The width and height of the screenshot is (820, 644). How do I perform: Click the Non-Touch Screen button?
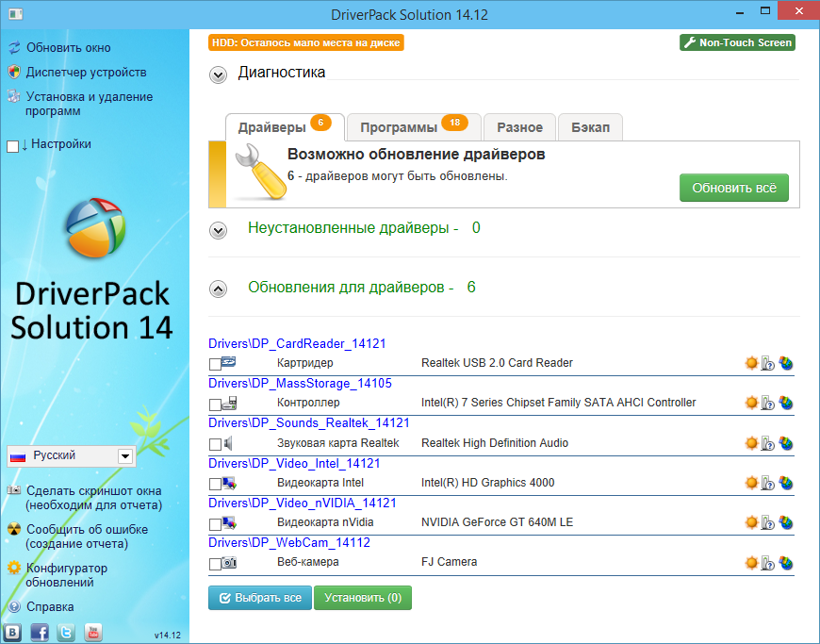tap(737, 42)
